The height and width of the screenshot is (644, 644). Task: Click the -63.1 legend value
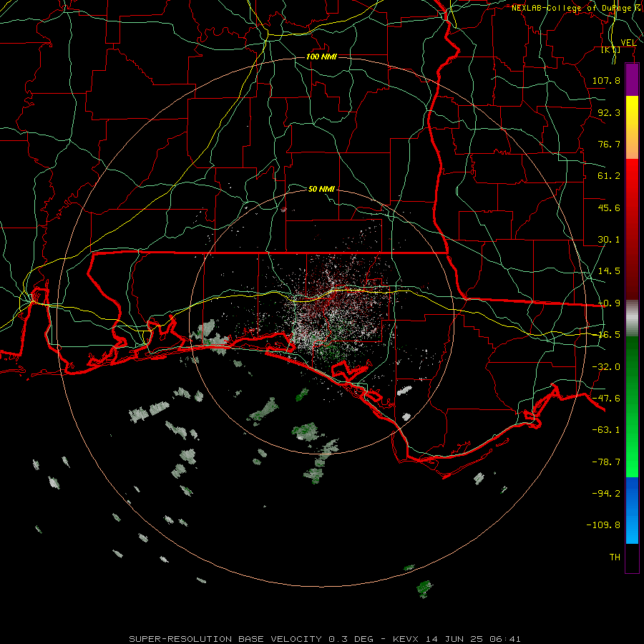coord(606,430)
